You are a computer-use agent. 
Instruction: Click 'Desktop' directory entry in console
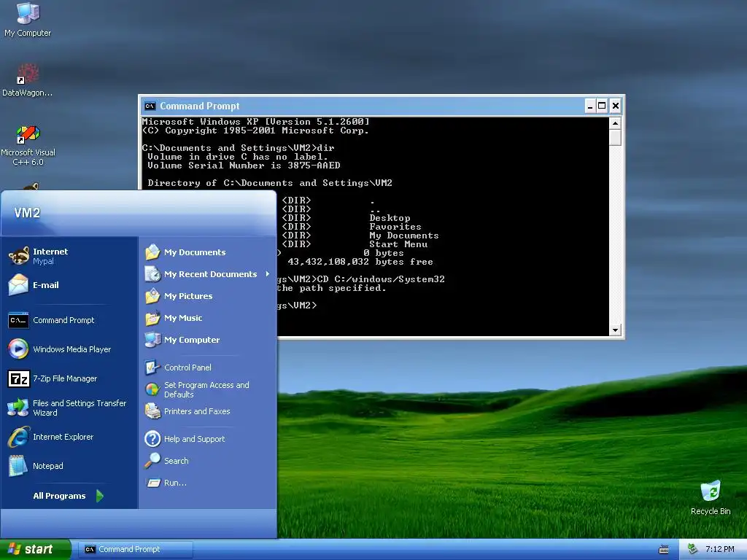pos(390,218)
